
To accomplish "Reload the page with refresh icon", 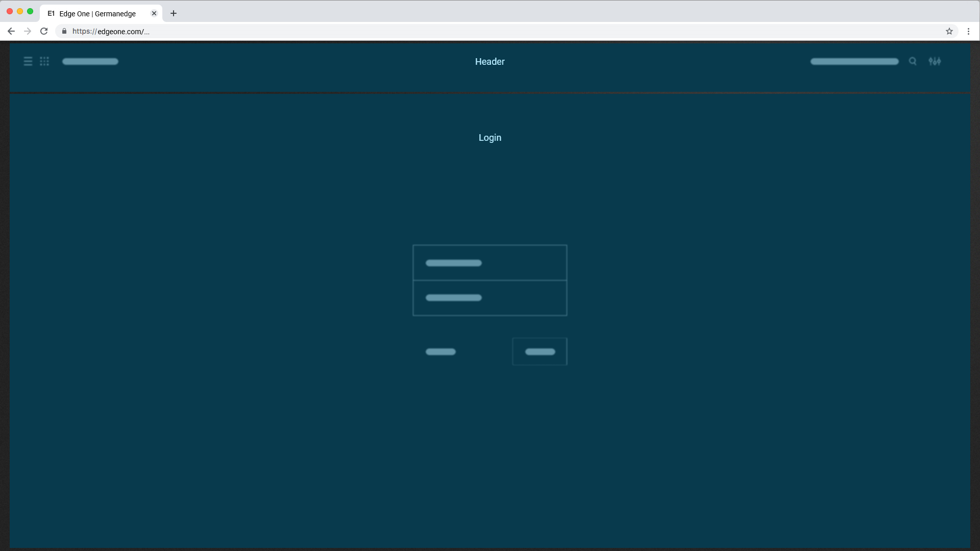I will 44,31.
